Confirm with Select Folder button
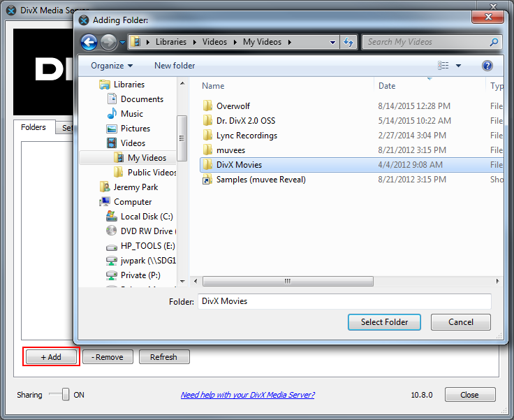This screenshot has width=514, height=420. click(x=384, y=322)
